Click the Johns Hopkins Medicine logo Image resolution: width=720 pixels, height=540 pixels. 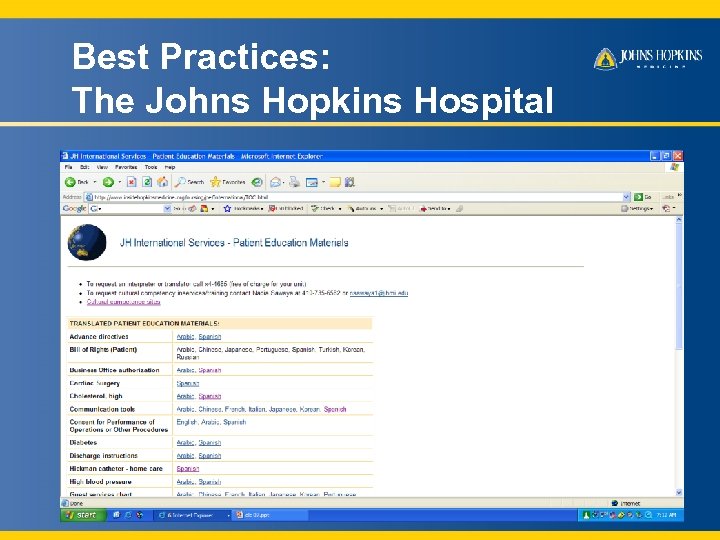648,58
